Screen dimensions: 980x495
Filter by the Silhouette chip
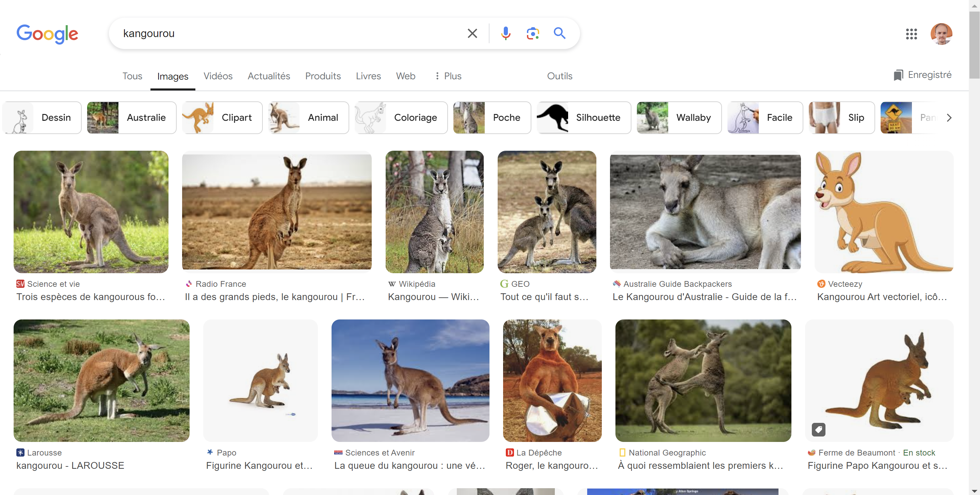pyautogui.click(x=583, y=117)
